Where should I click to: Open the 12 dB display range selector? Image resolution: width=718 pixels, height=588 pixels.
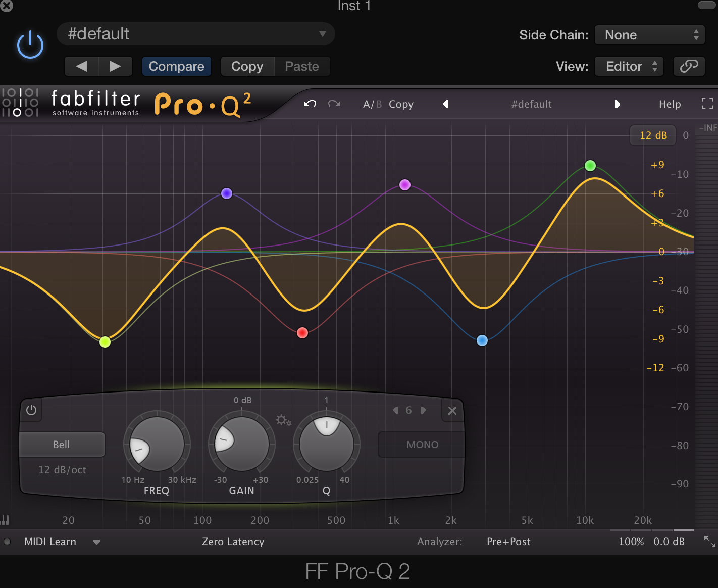[x=653, y=135]
